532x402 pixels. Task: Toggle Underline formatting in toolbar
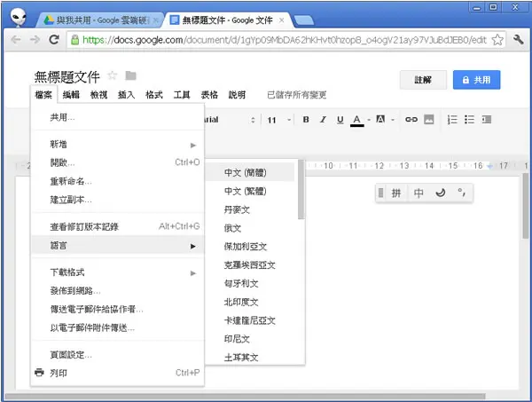[x=340, y=120]
